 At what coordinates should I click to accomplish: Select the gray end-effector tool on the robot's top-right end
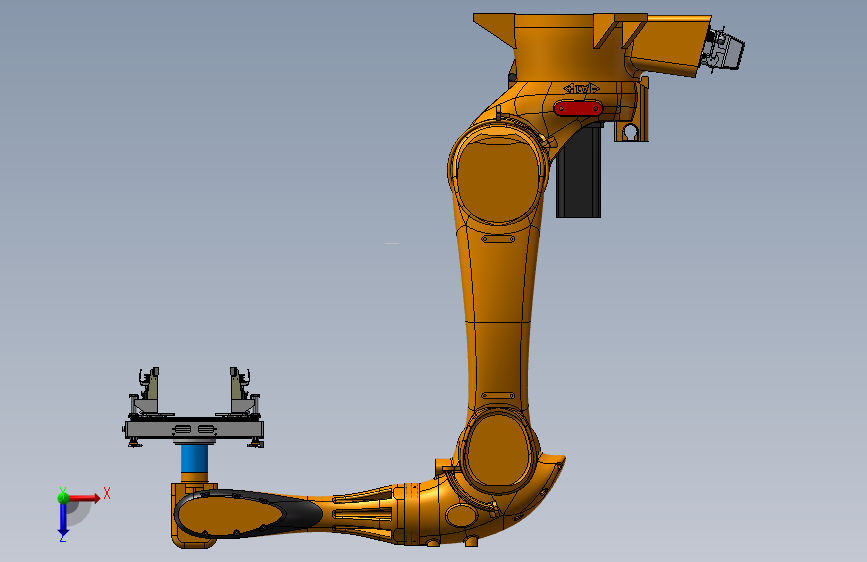click(724, 49)
